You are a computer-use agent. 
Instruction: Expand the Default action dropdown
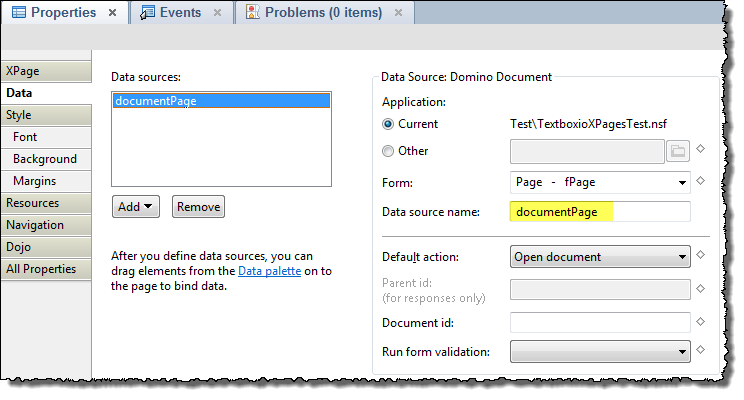tap(599, 257)
